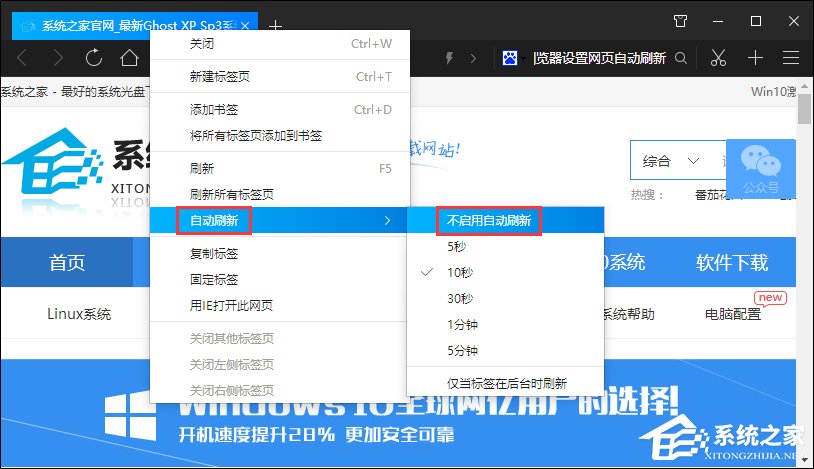Open the scissors screenshot tool
Screen dimensions: 814x469
click(x=718, y=58)
